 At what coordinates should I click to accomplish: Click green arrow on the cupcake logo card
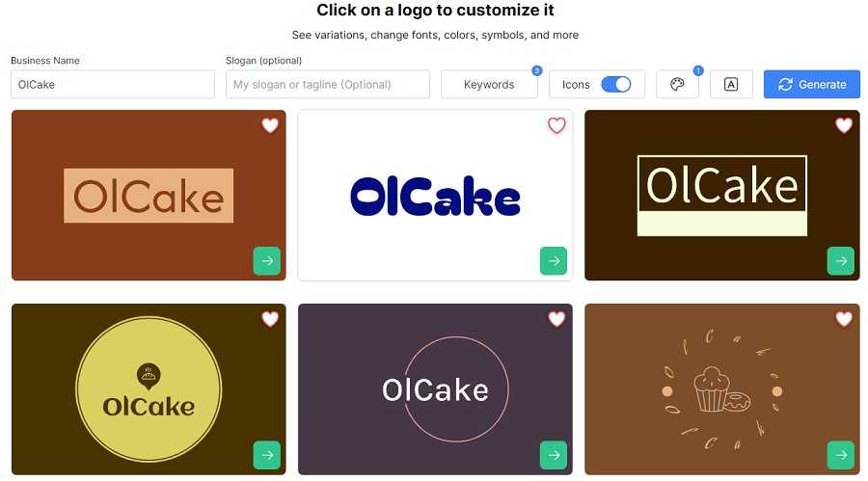coord(841,455)
